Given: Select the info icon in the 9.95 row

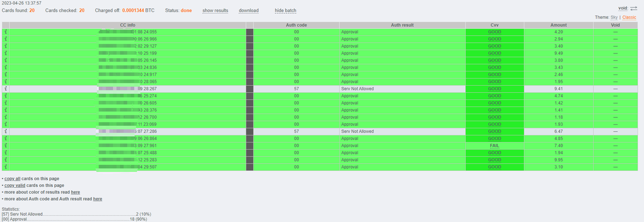Looking at the screenshot, I should tap(6, 160).
